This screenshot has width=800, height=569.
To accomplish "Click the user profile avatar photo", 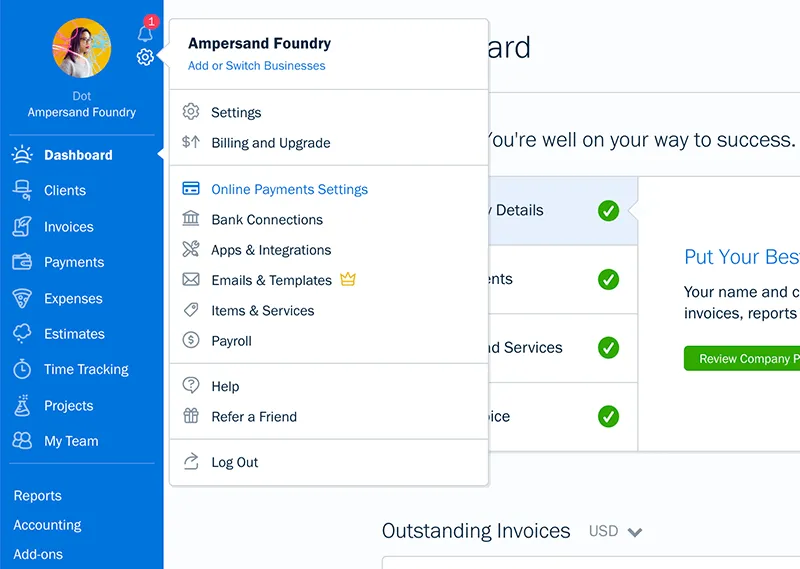I will pos(81,48).
